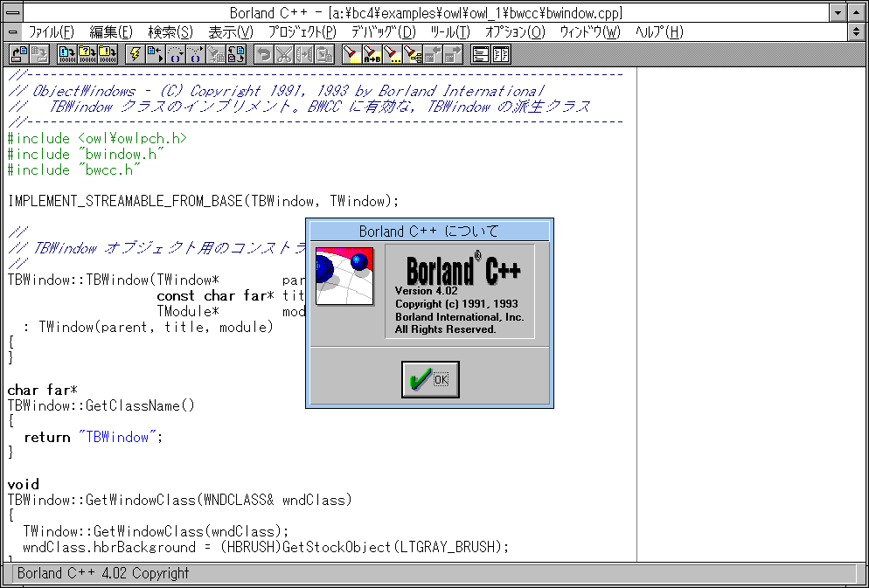The image size is (869, 588).
Task: Click the return "TBWindow"; line
Action: [x=94, y=438]
